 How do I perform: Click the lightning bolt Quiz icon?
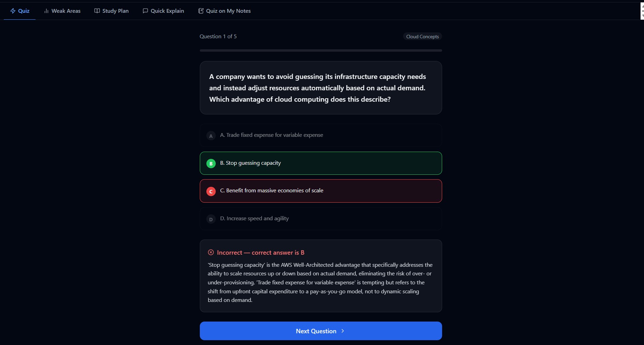13,11
